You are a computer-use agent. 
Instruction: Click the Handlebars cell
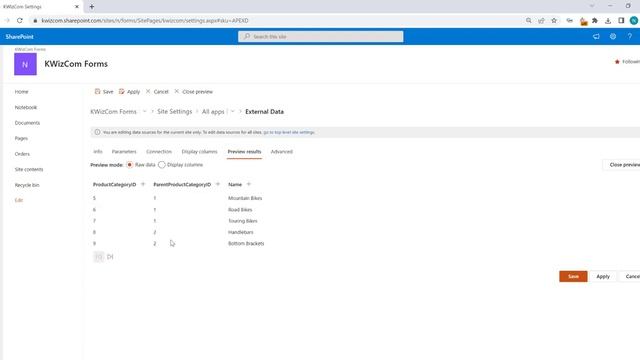coord(240,232)
